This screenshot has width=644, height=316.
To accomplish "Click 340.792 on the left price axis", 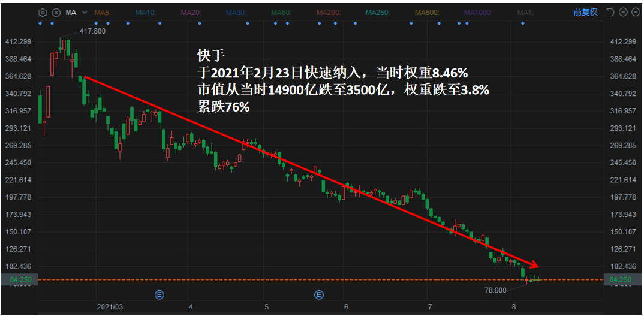I will [x=18, y=94].
